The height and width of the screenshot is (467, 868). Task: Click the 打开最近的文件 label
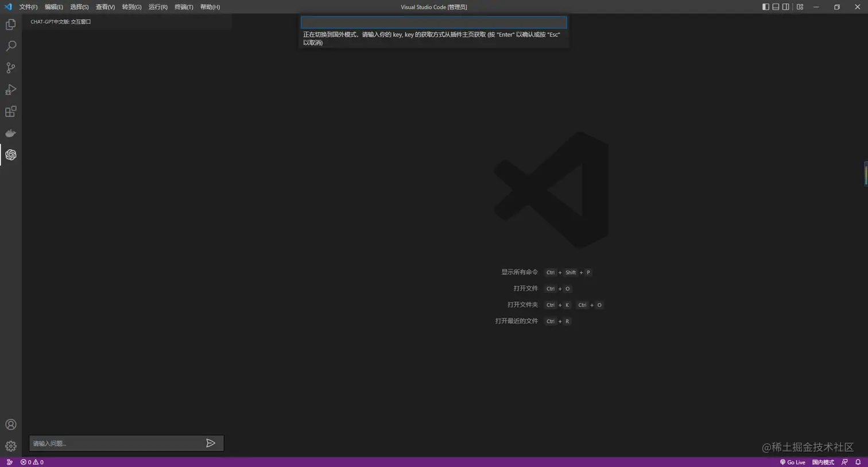click(x=517, y=321)
